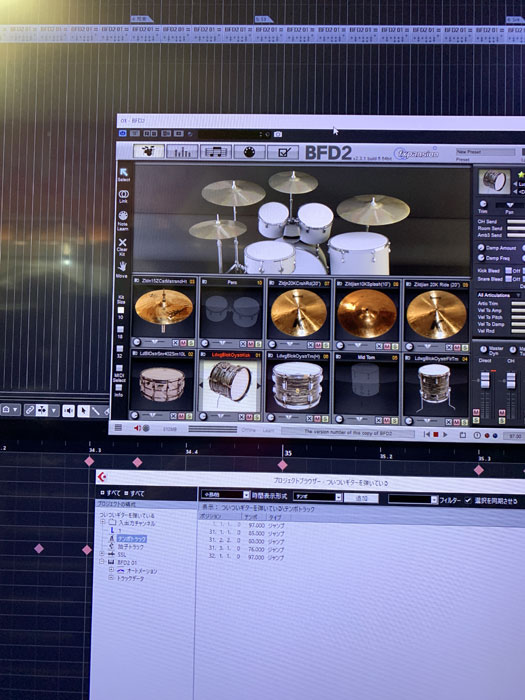
Task: Expand the input/output channels folder in tree
Action: coord(103,522)
